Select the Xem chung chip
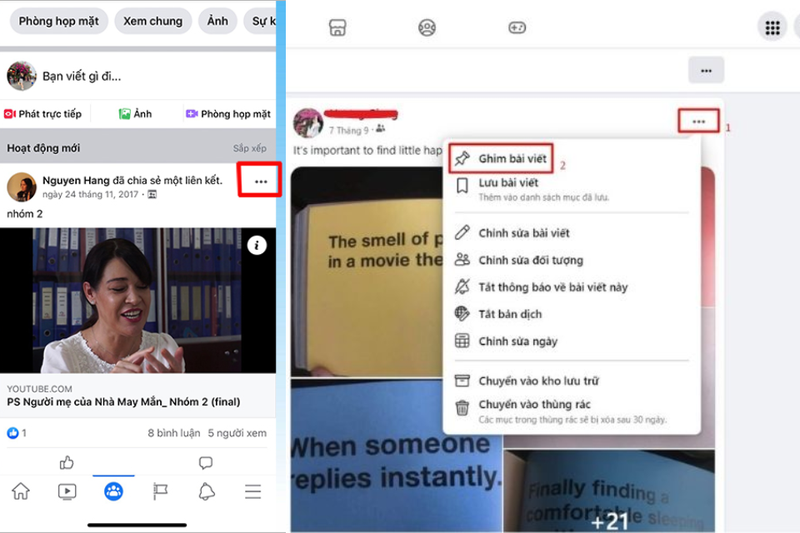The width and height of the screenshot is (800, 533). tap(153, 21)
